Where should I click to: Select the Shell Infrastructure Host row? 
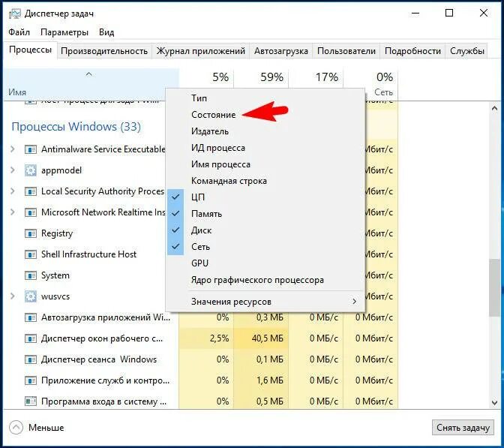(200, 254)
